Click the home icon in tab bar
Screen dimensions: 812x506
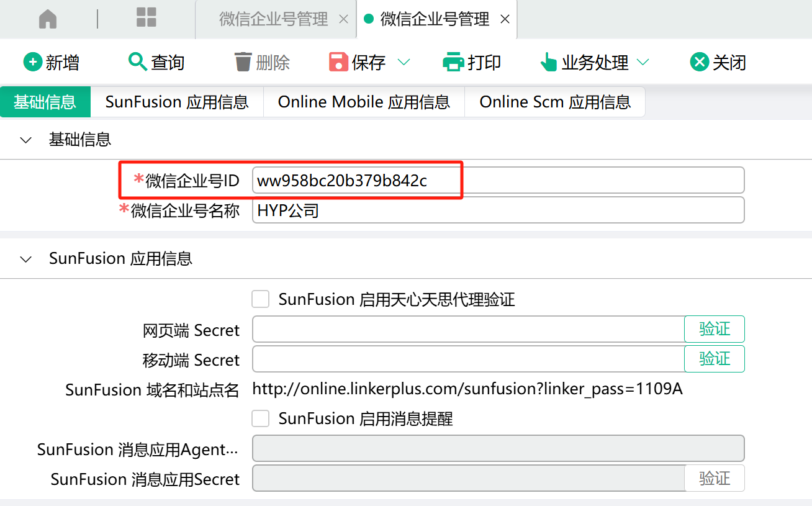coord(48,19)
